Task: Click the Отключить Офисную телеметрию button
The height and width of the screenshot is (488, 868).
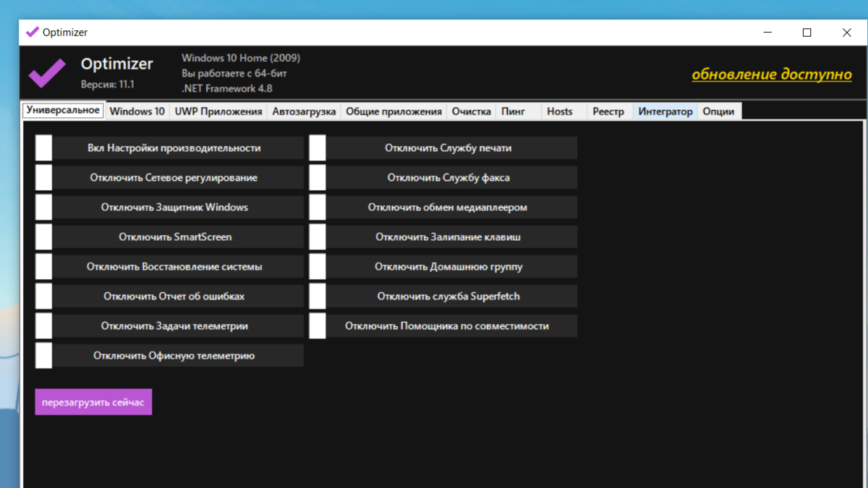Action: click(x=178, y=356)
